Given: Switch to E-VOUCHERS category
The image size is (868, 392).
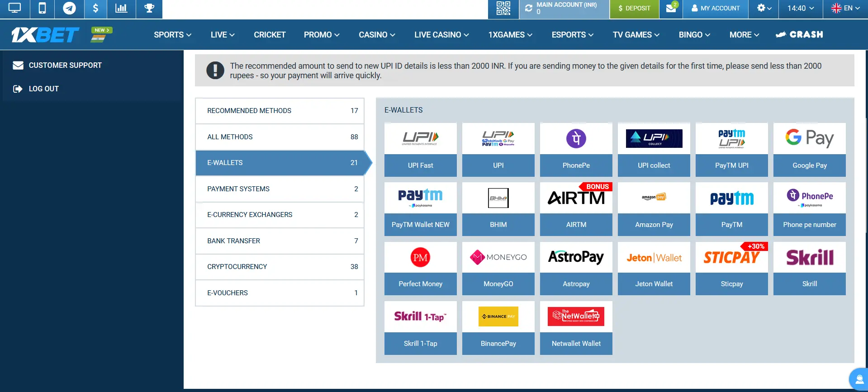Looking at the screenshot, I should click(x=280, y=293).
